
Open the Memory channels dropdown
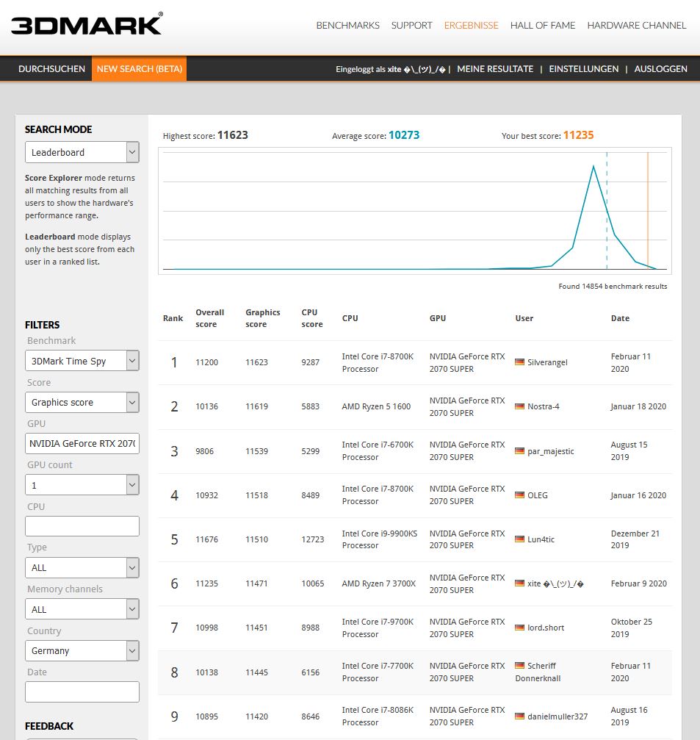[82, 609]
